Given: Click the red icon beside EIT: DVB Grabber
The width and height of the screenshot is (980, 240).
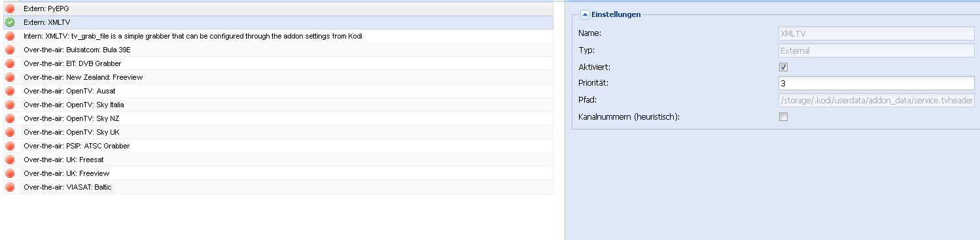Looking at the screenshot, I should click(10, 63).
